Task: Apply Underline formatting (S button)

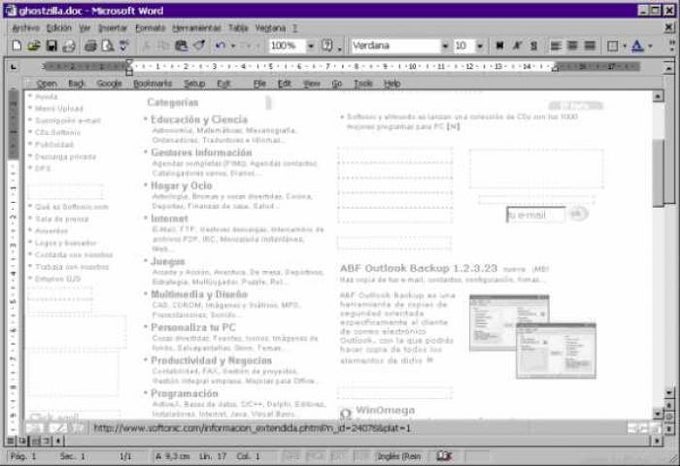Action: pos(534,46)
